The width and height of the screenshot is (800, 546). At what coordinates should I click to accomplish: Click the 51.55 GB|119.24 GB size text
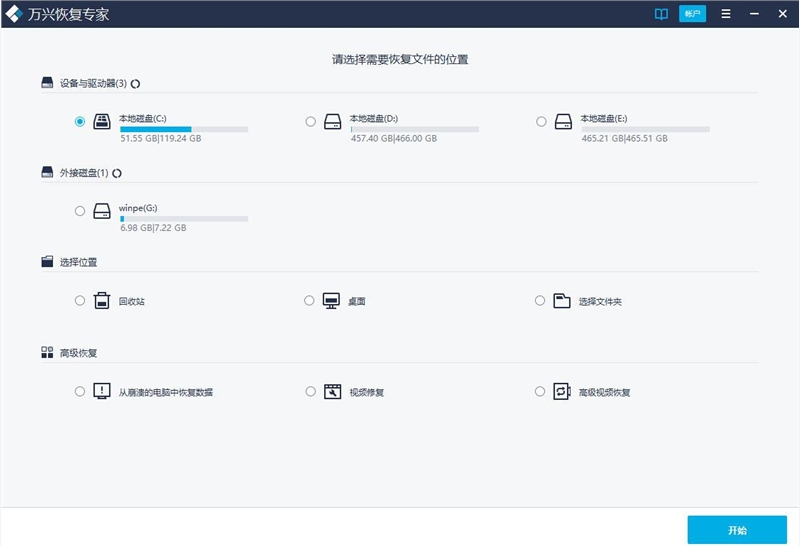pyautogui.click(x=161, y=138)
